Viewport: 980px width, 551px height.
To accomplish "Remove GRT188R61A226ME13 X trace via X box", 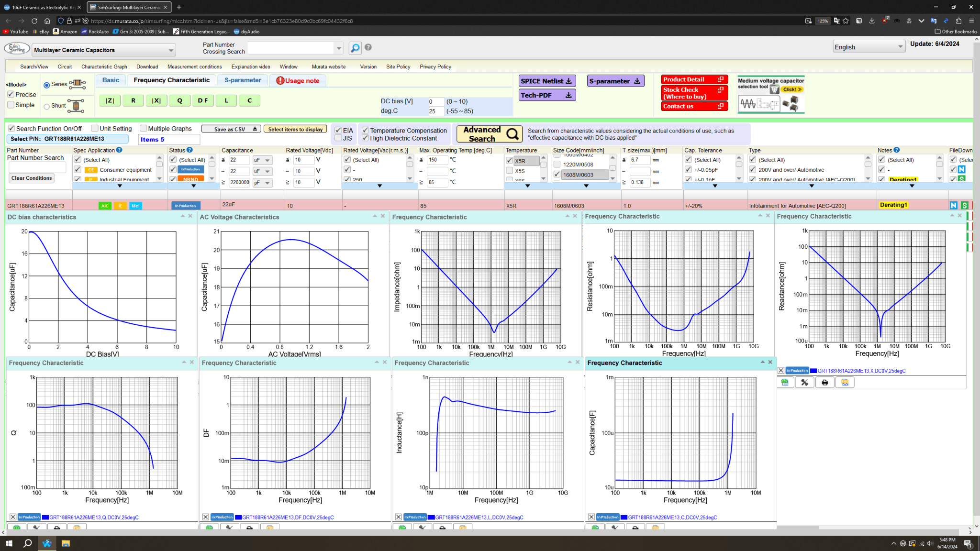I will tap(781, 371).
